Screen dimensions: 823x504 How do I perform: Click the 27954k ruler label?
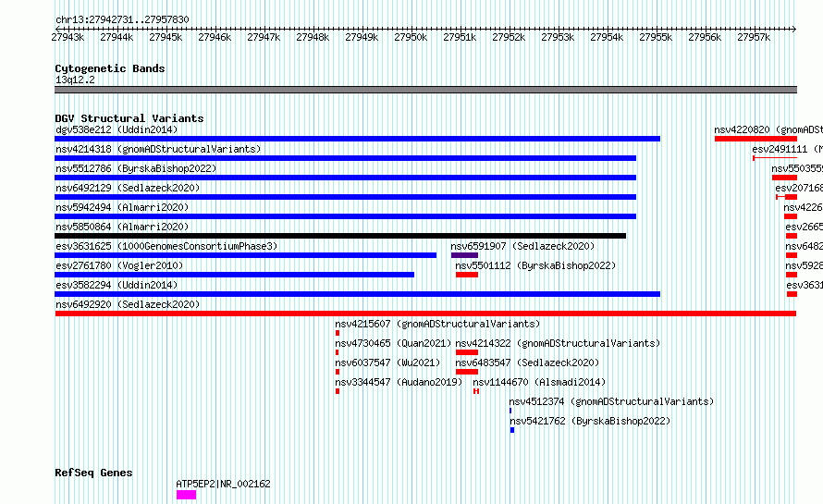607,37
